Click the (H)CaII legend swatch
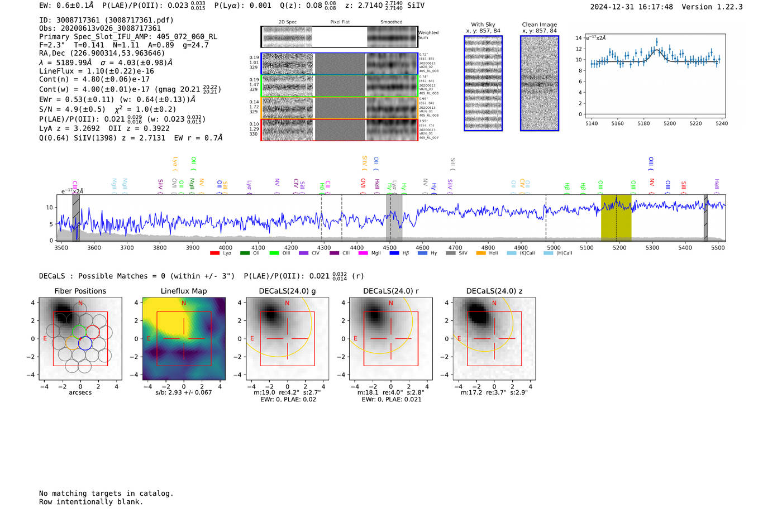782x532 pixels. [x=548, y=253]
